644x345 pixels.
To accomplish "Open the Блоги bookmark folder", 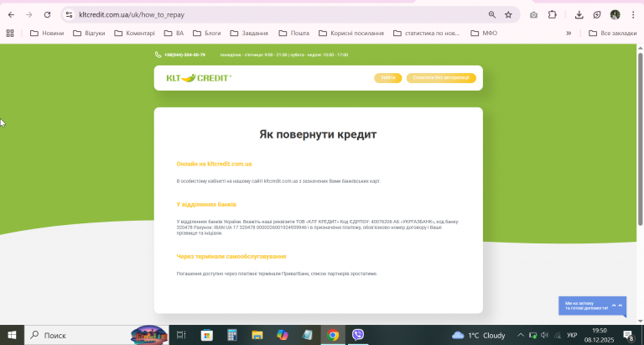I will [206, 34].
